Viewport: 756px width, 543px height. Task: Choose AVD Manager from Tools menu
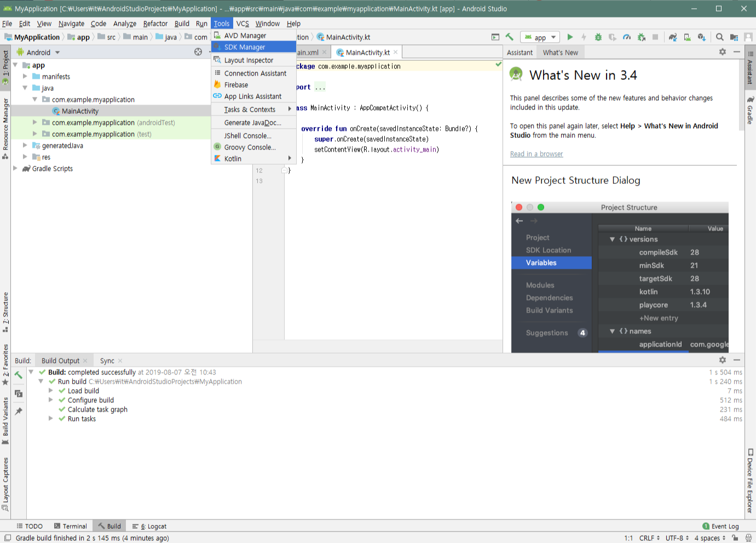253,36
